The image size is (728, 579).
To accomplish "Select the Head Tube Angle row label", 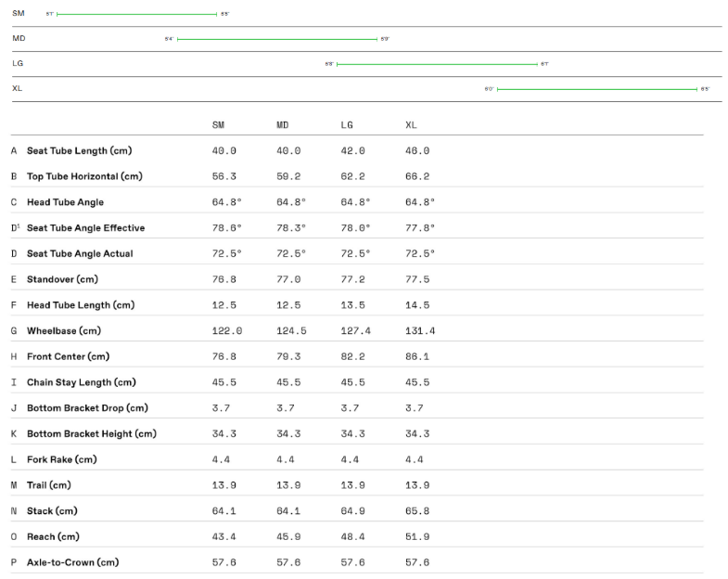I will [x=65, y=202].
